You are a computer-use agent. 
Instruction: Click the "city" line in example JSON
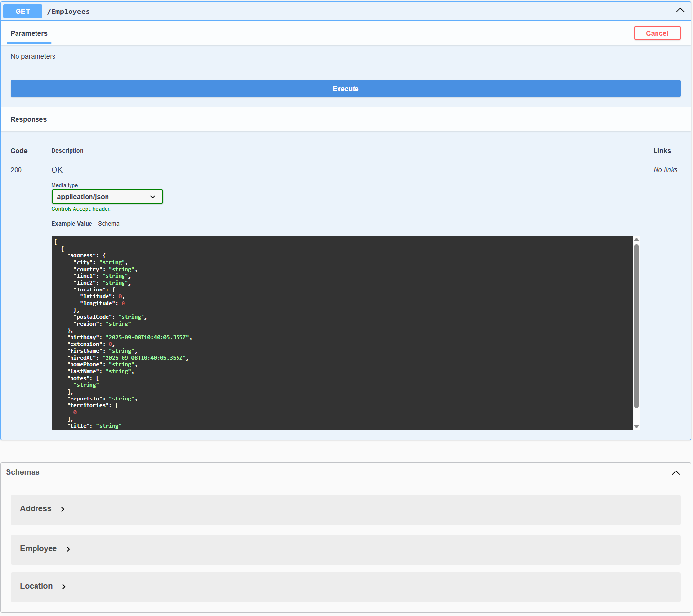coord(101,262)
